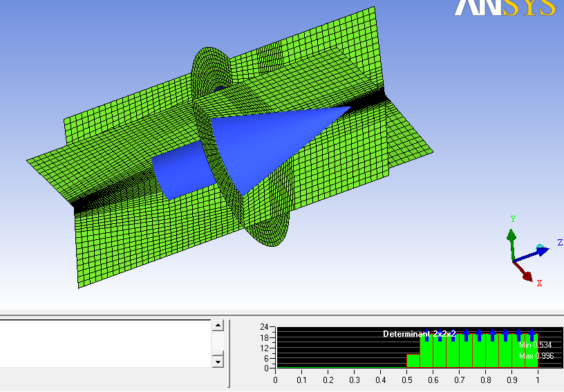The image size is (564, 392).
Task: Click the ANSYS logo in the corner
Action: 505,8
